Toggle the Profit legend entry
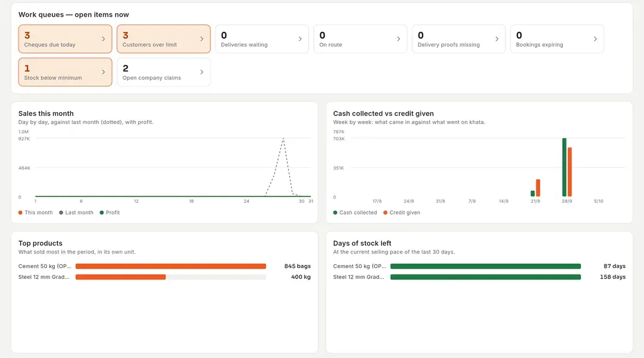 pyautogui.click(x=110, y=212)
